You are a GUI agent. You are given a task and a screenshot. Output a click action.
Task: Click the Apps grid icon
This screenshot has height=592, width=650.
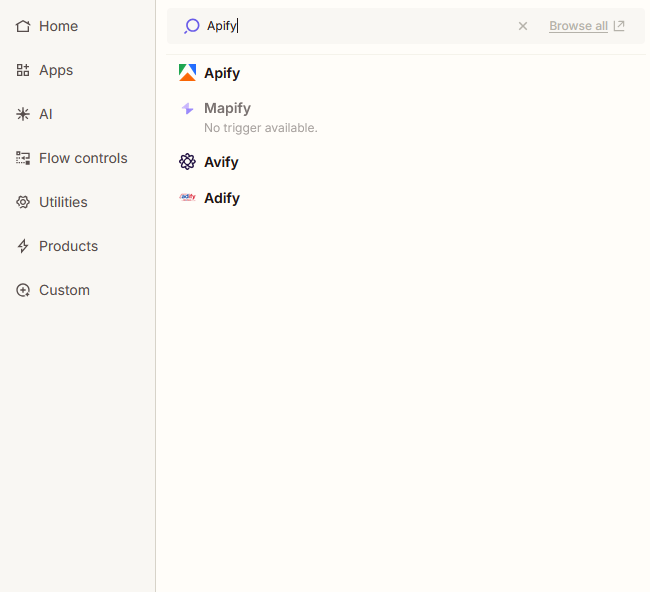coord(23,70)
